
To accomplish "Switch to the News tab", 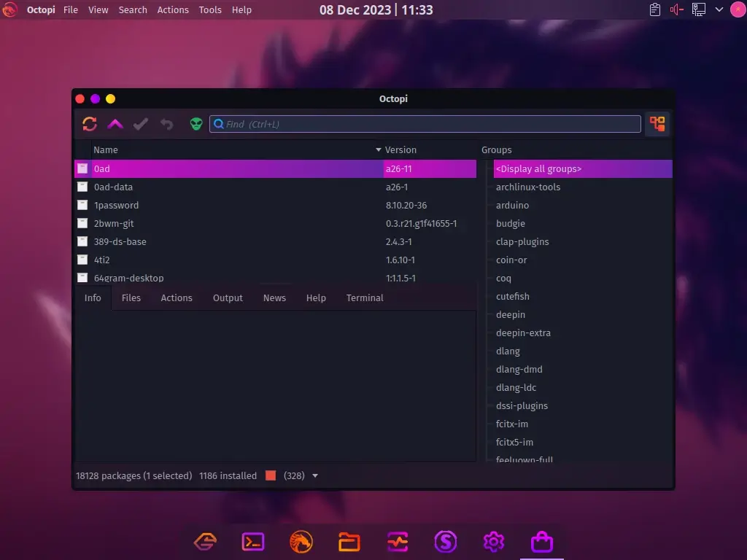I will coord(274,298).
